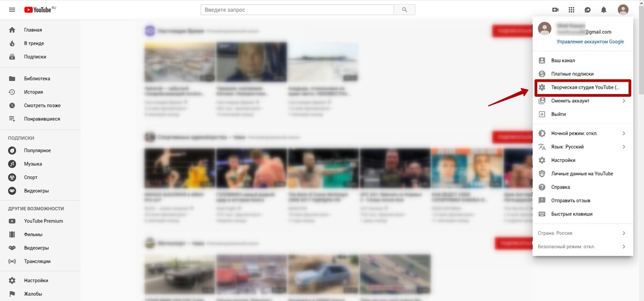Click the Фильмы film strip icon
644x301 pixels.
[x=12, y=234]
